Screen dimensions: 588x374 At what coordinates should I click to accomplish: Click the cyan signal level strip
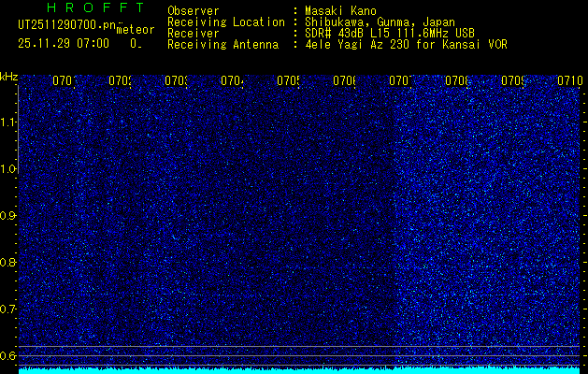click(299, 370)
